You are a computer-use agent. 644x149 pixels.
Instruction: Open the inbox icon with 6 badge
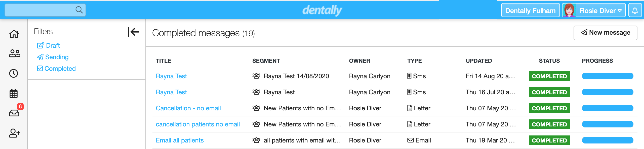coord(14,113)
